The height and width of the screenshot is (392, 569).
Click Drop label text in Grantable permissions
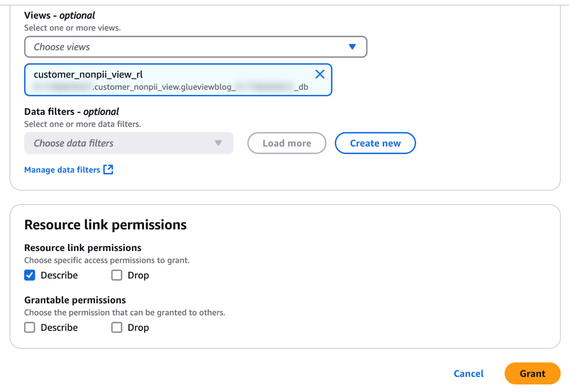click(x=138, y=327)
